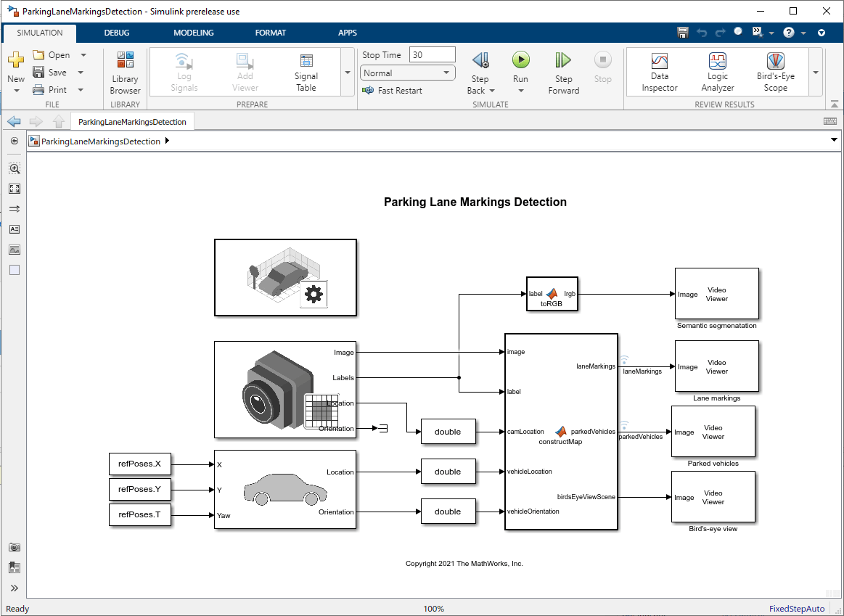Toggle Fast Restart mode
This screenshot has height=616, width=844.
tap(393, 91)
